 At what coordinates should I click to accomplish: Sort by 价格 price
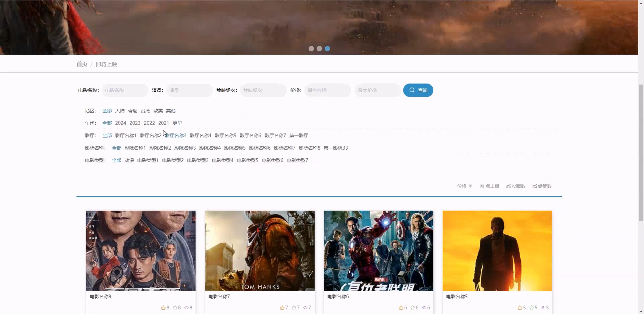click(465, 186)
